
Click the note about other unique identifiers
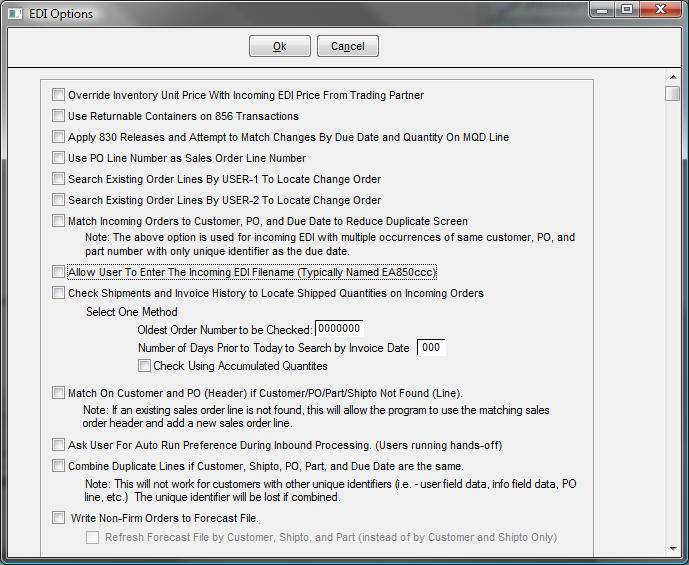330,490
